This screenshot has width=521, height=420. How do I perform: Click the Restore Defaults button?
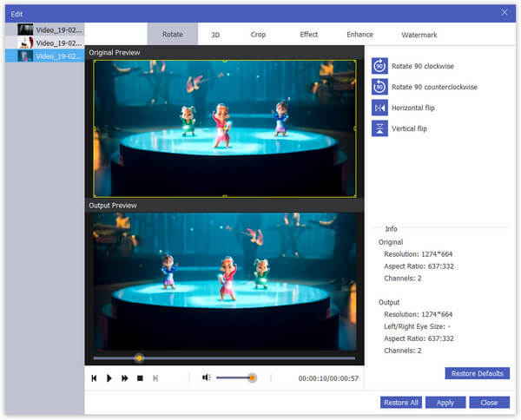[477, 373]
